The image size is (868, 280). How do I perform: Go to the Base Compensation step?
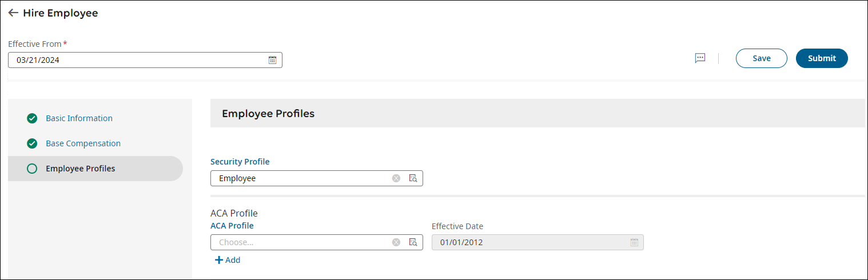click(83, 143)
